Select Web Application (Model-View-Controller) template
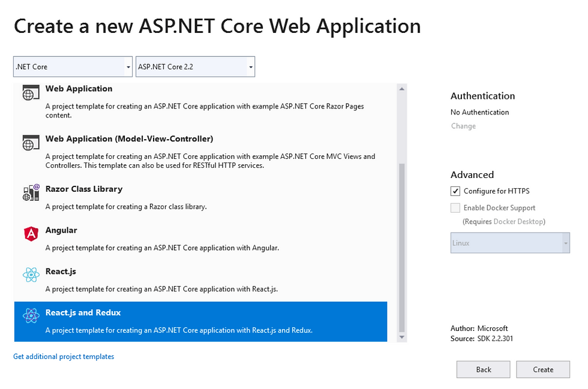 [x=200, y=152]
